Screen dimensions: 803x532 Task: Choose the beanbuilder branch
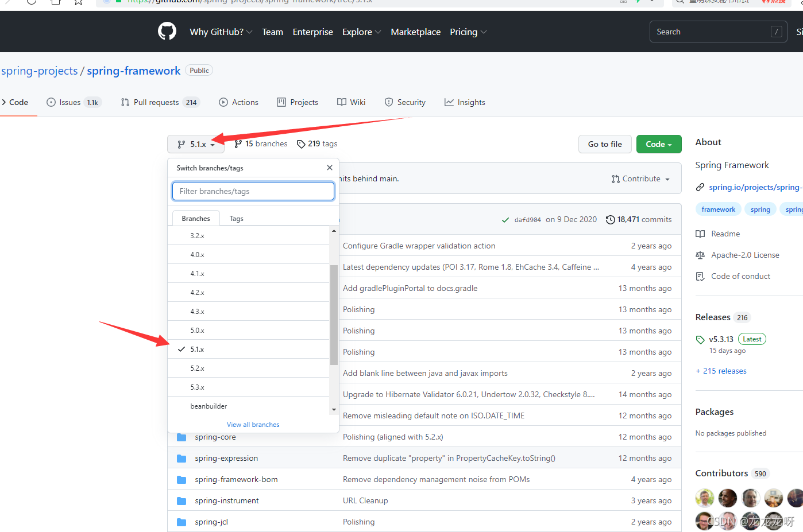click(248, 406)
